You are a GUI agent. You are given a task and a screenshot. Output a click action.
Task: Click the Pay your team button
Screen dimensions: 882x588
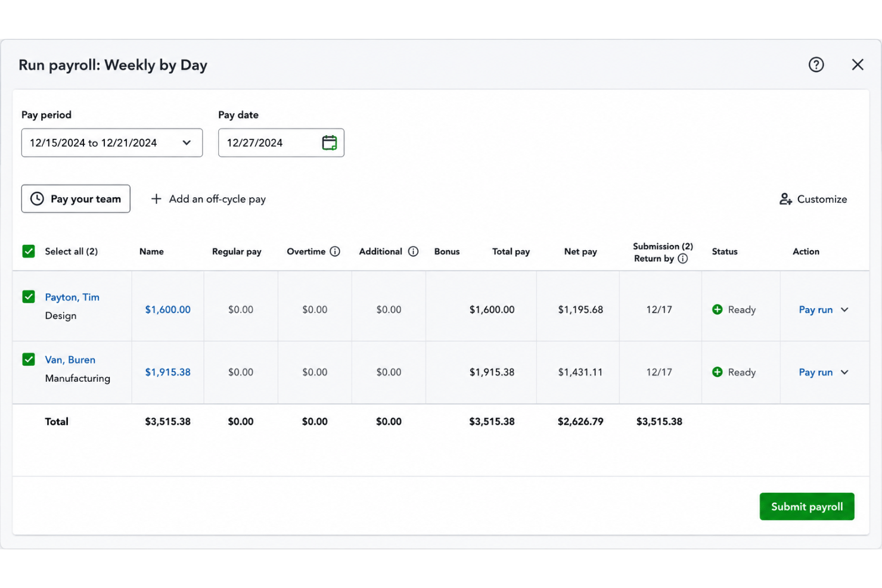point(76,199)
